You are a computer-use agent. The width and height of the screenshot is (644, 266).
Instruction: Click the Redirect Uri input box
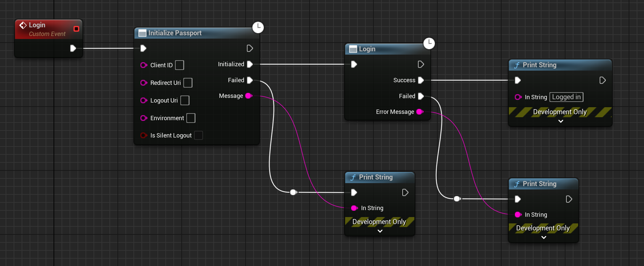click(x=188, y=83)
